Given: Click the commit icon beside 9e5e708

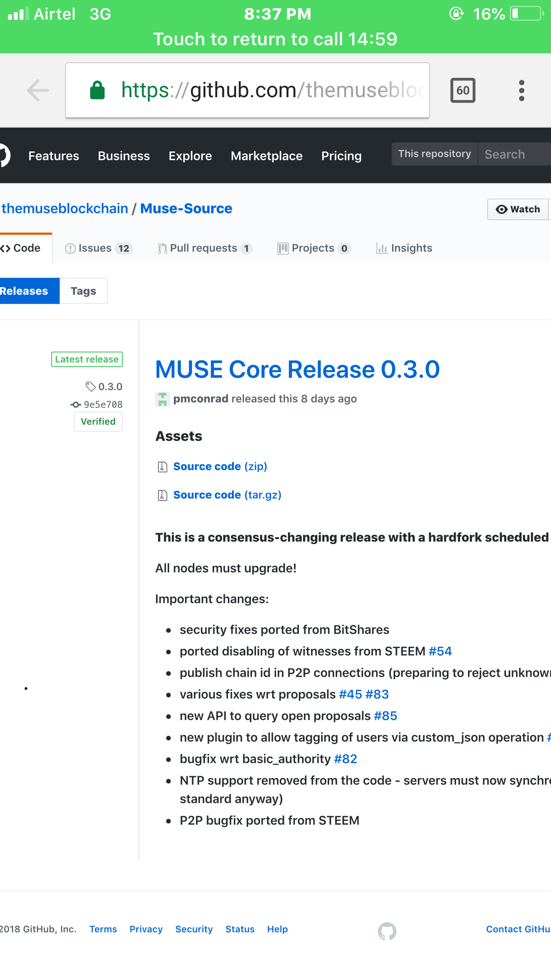Looking at the screenshot, I should pos(76,404).
